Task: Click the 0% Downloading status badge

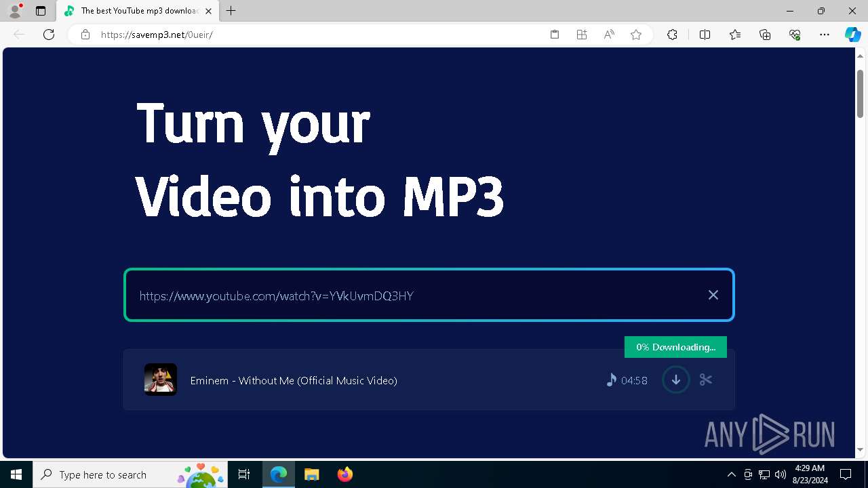Action: point(675,347)
